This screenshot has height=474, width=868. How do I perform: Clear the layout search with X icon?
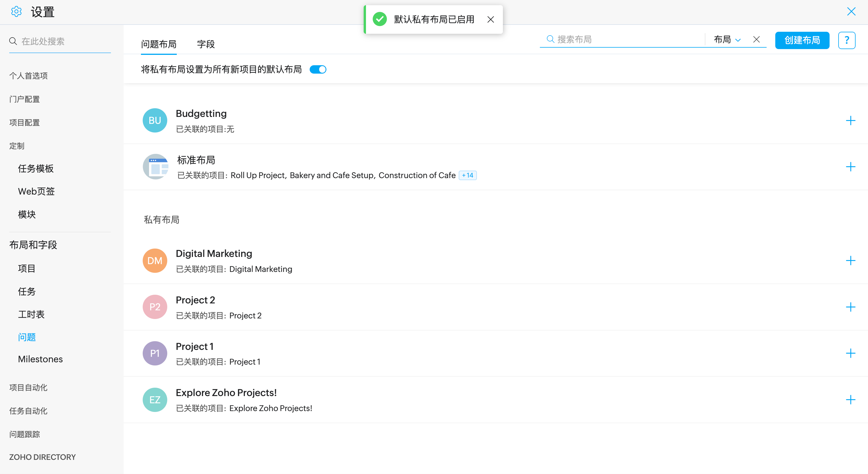(757, 40)
